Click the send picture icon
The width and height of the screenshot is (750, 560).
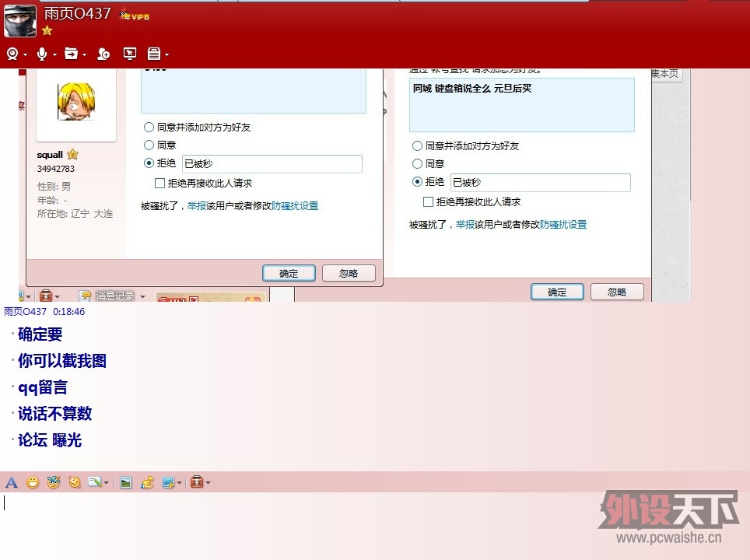coord(126,482)
